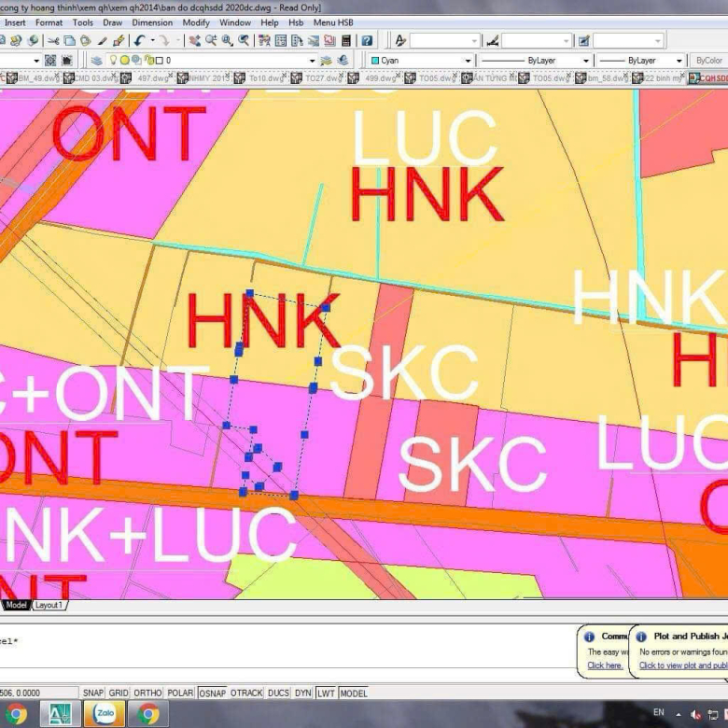Expand the first ByLayer linetype dropdown
Screen dimensions: 728x728
pos(585,61)
